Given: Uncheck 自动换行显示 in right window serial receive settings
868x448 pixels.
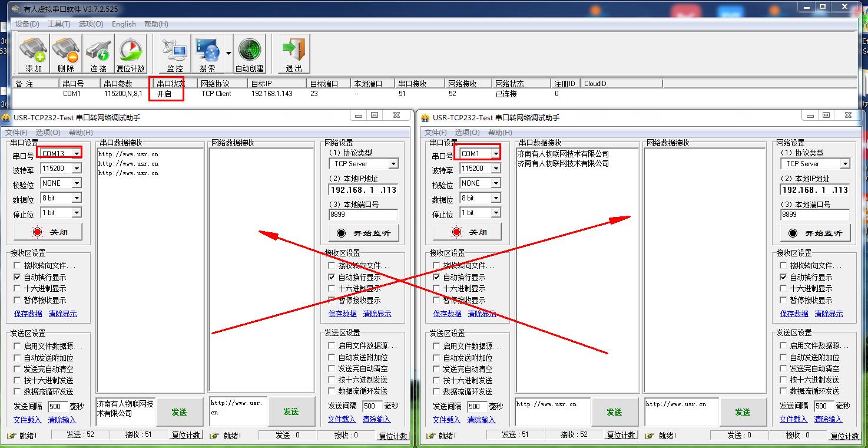Looking at the screenshot, I should 436,277.
